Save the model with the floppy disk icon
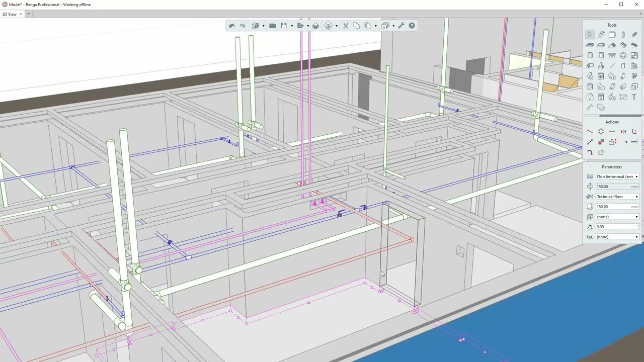 tap(284, 26)
